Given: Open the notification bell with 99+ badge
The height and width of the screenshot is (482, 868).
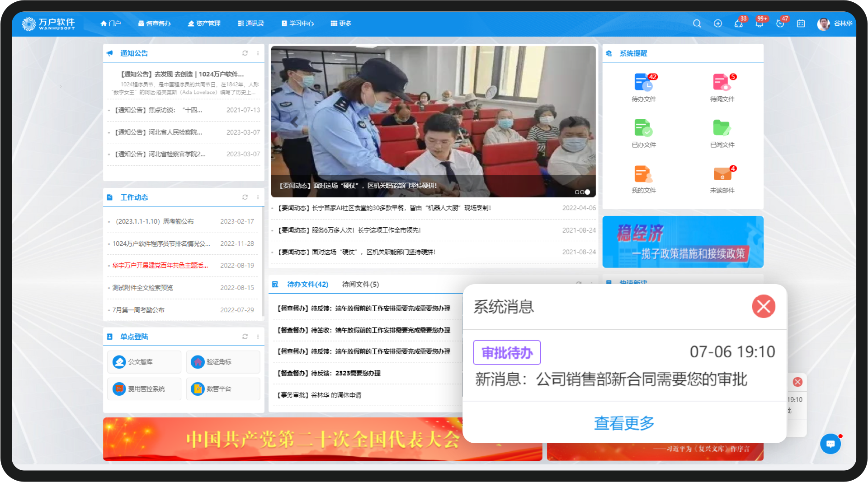Looking at the screenshot, I should point(759,23).
